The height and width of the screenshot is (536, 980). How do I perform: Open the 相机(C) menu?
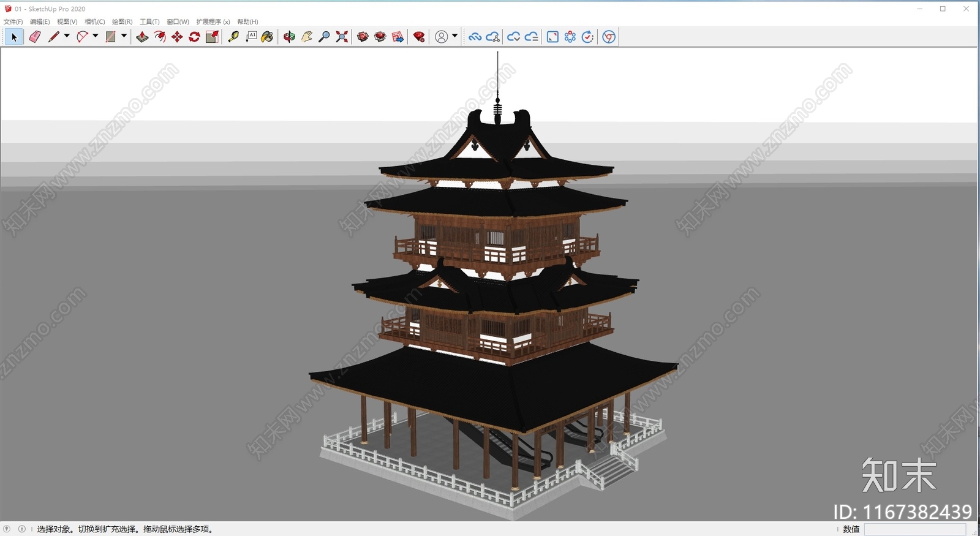point(95,21)
